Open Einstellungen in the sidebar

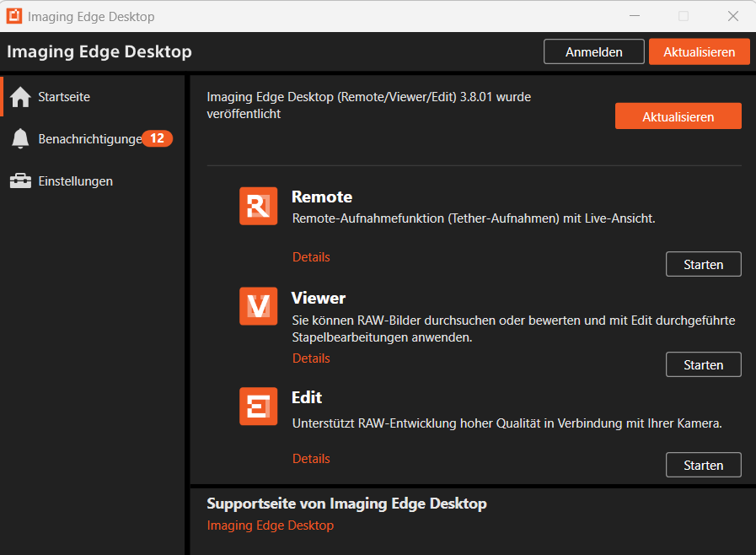93,181
